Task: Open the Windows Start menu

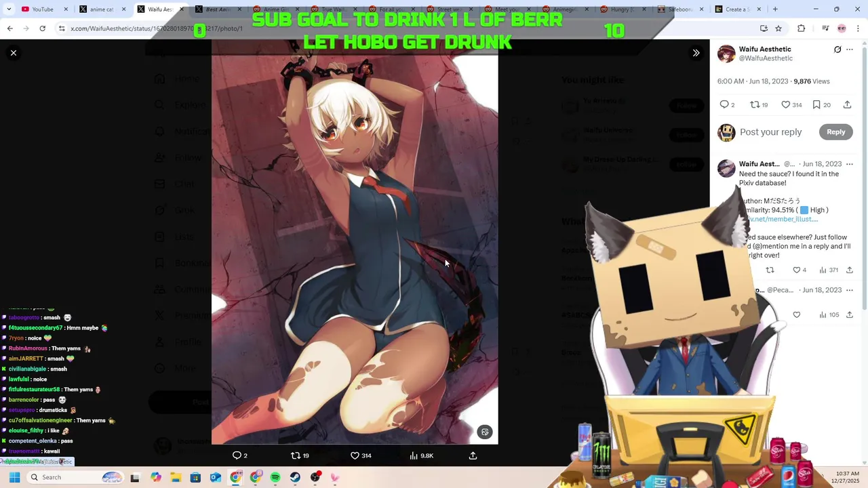Action: (x=14, y=477)
